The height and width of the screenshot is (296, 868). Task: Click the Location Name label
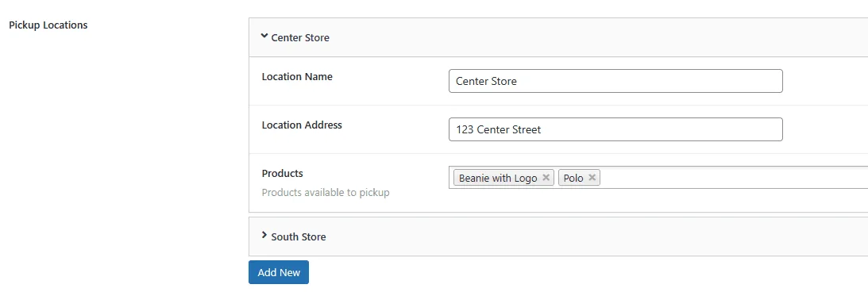[297, 76]
